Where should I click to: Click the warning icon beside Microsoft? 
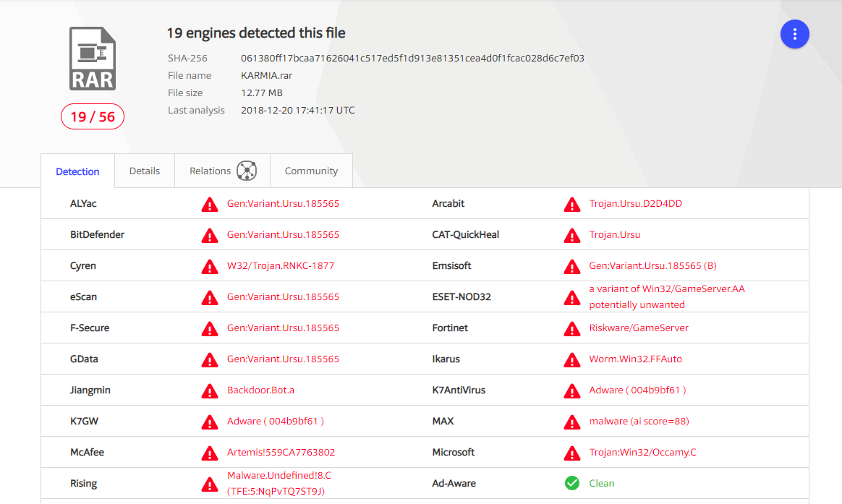tap(572, 453)
